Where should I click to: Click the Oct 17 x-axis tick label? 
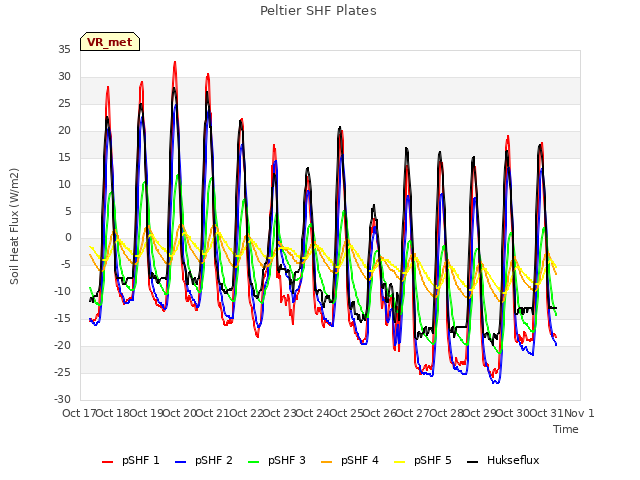pos(79,413)
